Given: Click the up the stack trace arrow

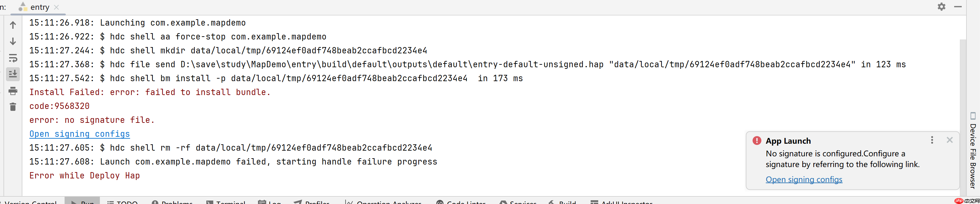Looking at the screenshot, I should (13, 25).
